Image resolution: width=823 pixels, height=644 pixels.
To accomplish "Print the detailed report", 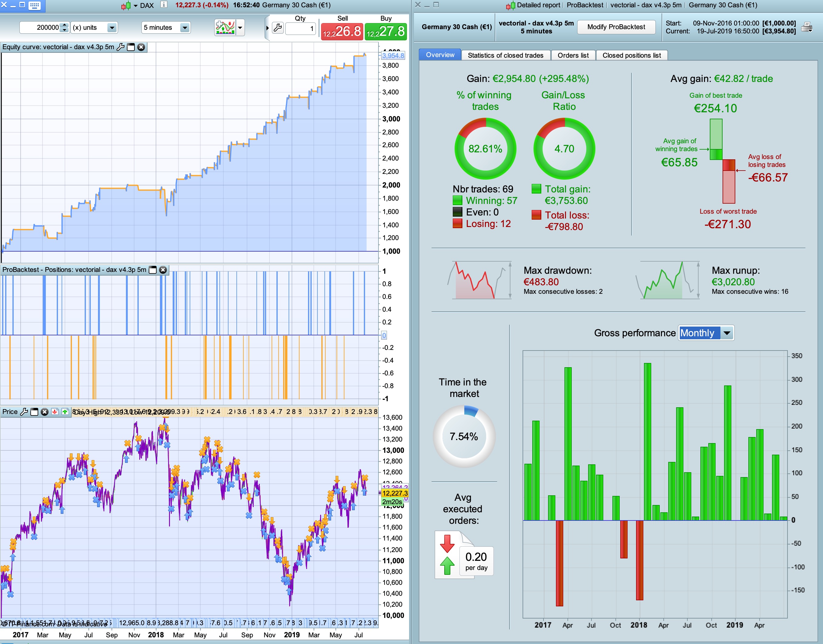I will 807,27.
